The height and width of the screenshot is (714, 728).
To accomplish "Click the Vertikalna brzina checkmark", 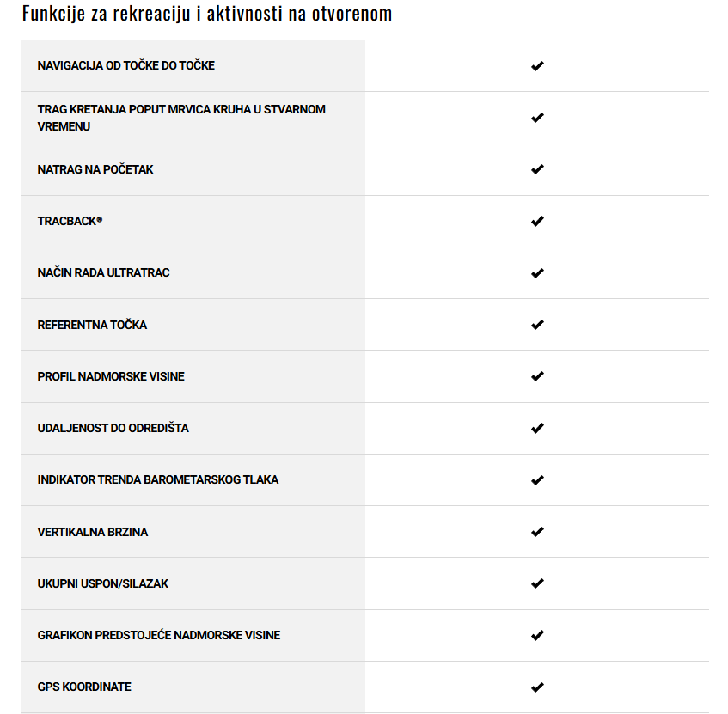I will click(x=537, y=532).
